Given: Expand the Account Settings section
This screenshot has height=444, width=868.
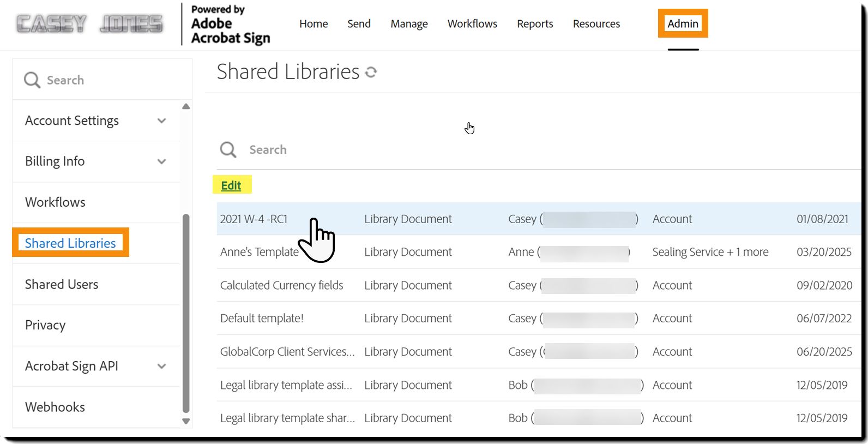Looking at the screenshot, I should pos(161,121).
